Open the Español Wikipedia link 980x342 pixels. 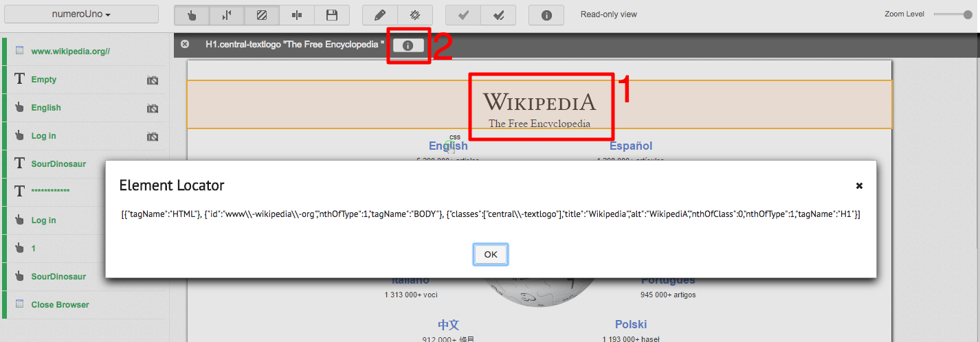[x=631, y=146]
